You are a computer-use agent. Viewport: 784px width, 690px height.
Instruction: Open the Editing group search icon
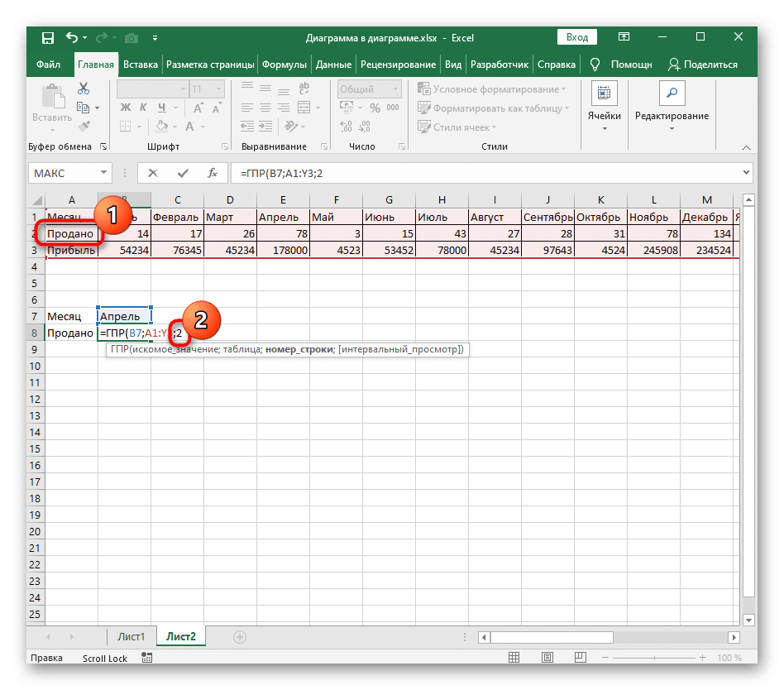672,93
